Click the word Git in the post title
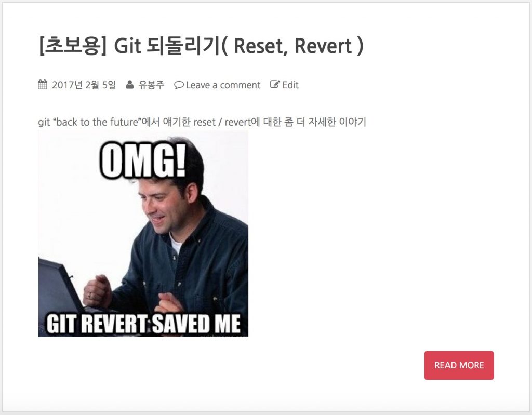 coord(127,46)
